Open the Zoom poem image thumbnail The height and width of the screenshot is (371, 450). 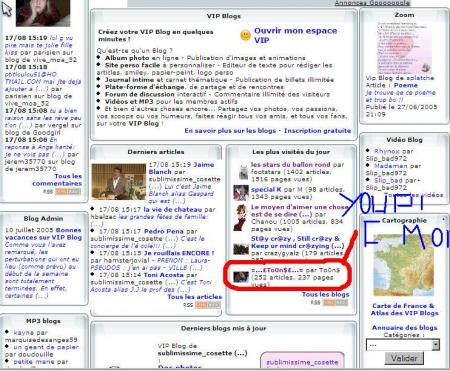pos(404,48)
